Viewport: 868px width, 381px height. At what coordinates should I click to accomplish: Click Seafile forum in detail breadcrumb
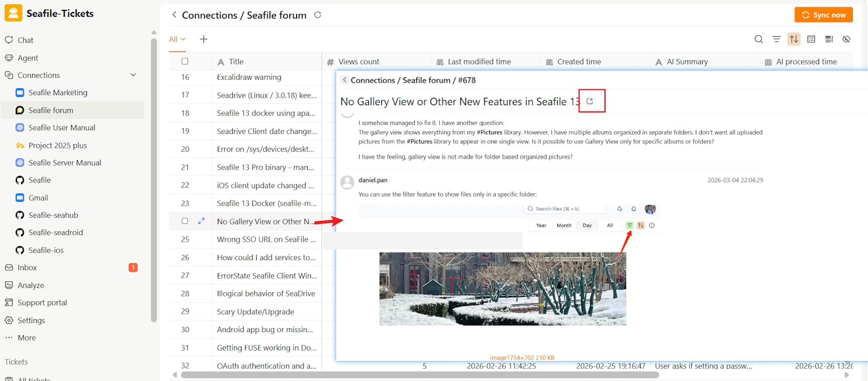pos(426,80)
